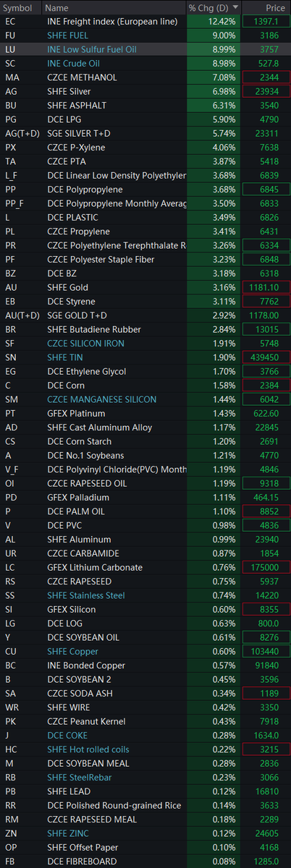Click SHFE Aluminum name
The height and width of the screenshot is (868, 291).
point(79,539)
